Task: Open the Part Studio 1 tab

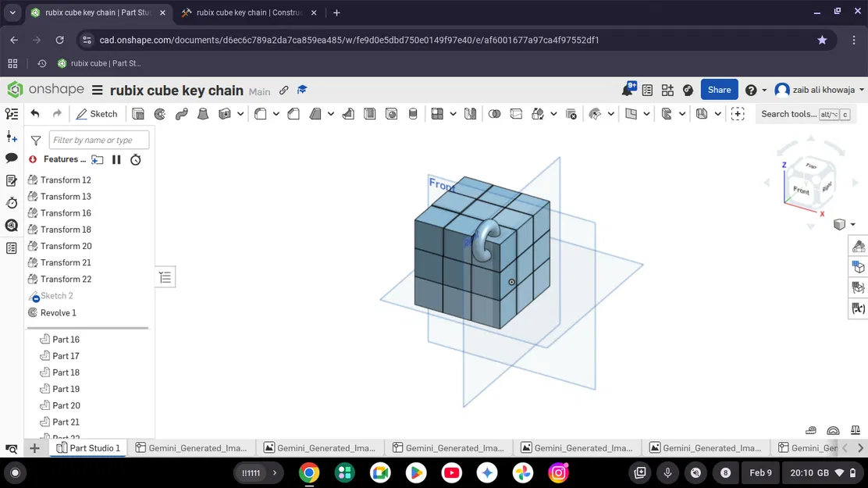Action: click(x=88, y=447)
